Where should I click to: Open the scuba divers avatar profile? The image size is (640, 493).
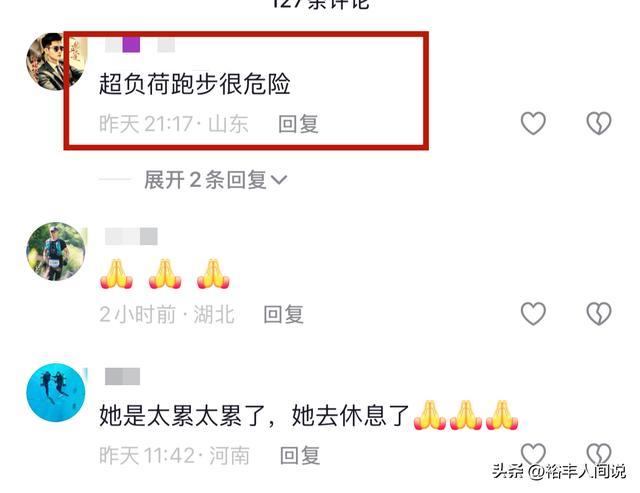[x=56, y=393]
